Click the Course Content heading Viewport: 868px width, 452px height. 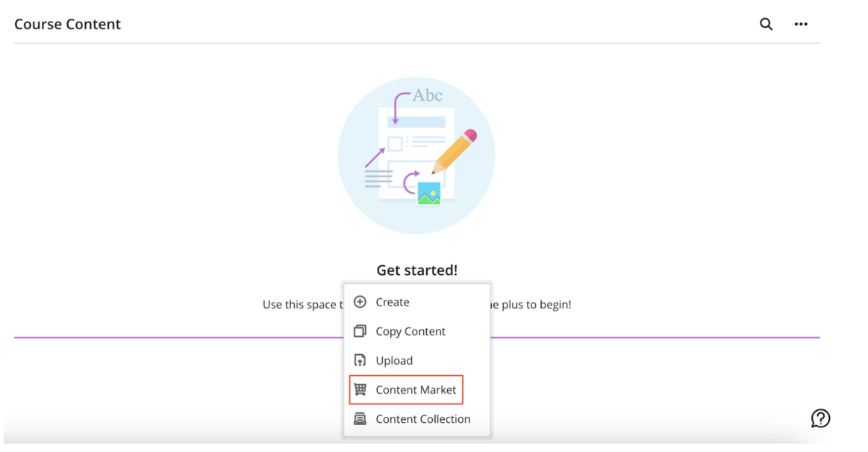point(67,24)
